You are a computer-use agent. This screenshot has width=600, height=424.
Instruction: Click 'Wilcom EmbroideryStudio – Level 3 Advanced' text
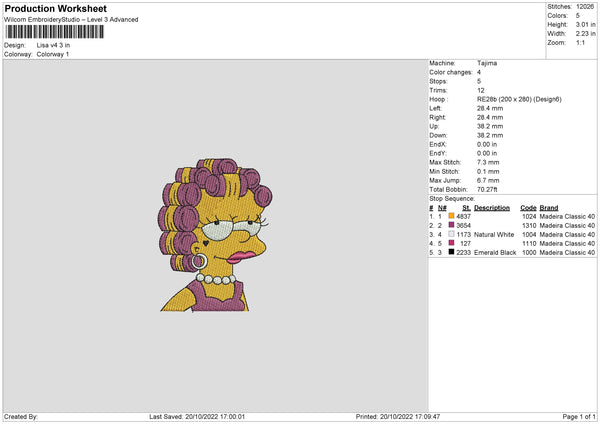71,20
